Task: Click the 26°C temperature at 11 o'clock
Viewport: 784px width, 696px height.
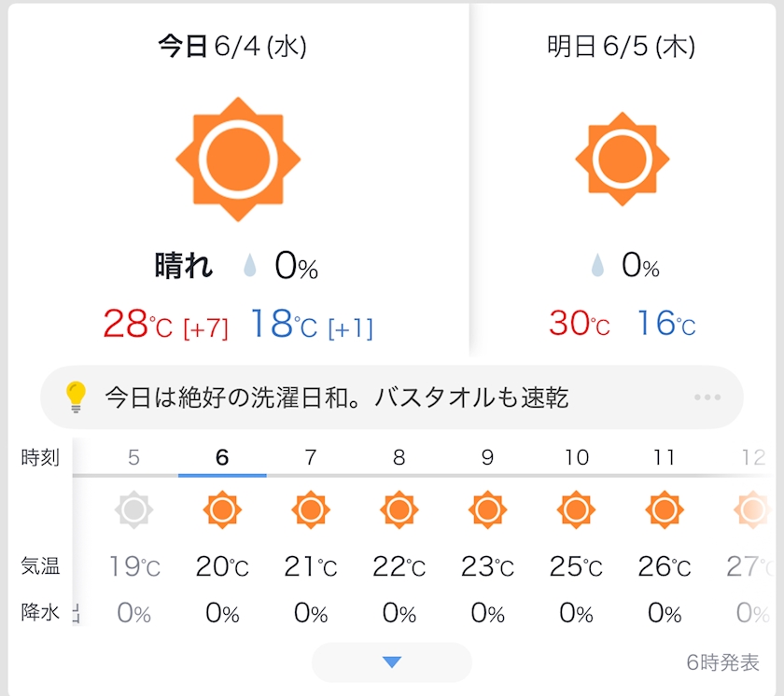Action: click(665, 566)
